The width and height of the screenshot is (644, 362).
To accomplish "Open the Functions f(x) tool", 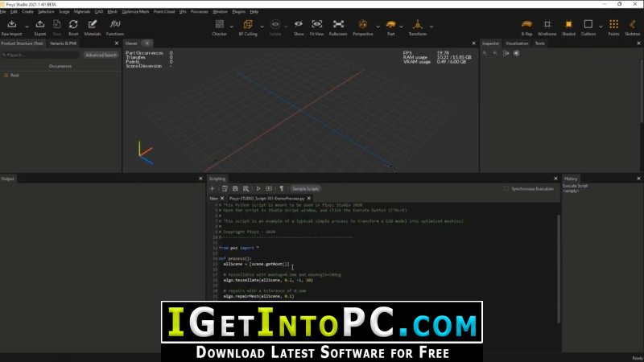I will click(115, 24).
